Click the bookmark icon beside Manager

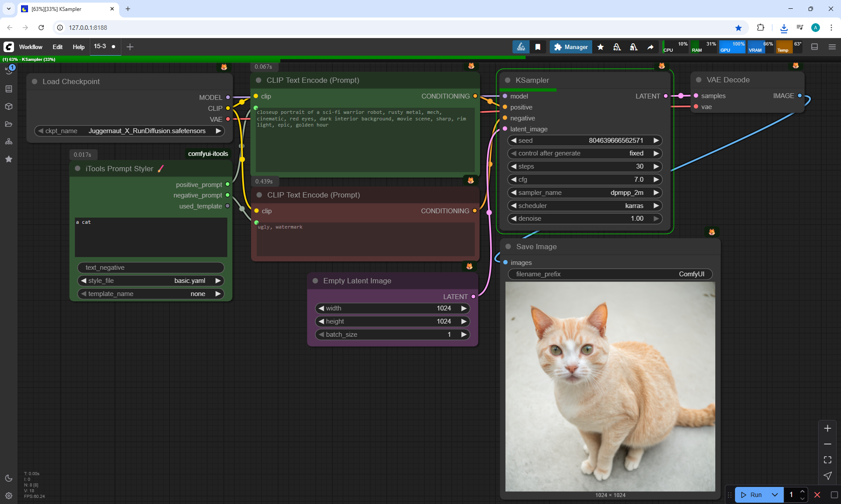(538, 47)
